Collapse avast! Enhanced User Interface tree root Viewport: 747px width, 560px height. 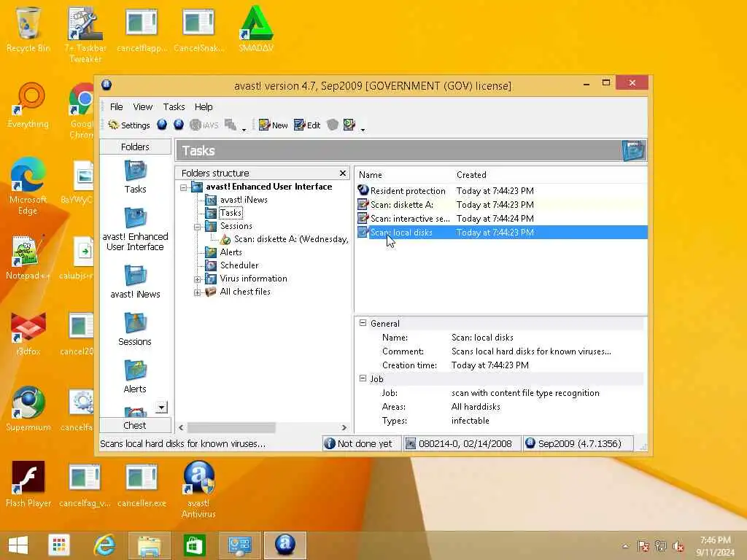[x=183, y=187]
